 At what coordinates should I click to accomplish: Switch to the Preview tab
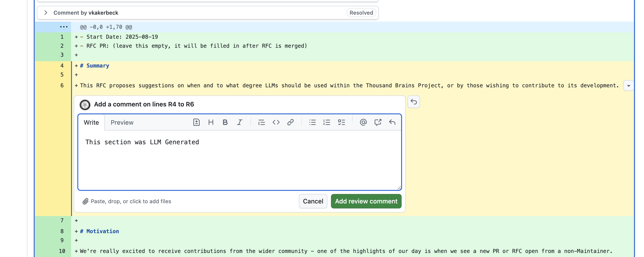[122, 123]
